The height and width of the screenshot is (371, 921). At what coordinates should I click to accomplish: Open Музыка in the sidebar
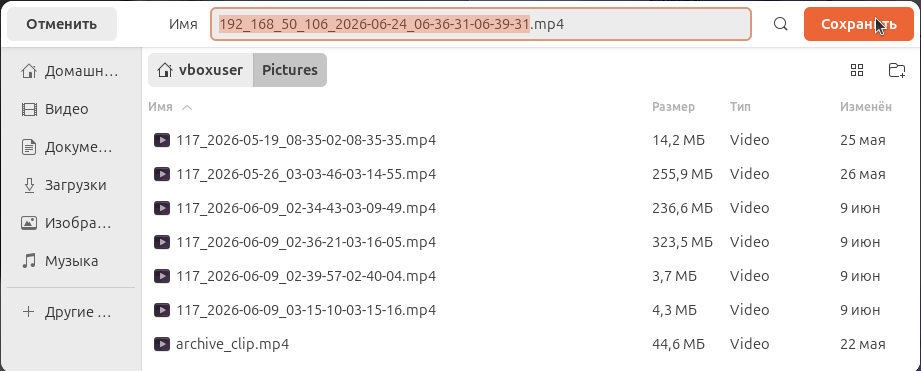[x=70, y=261]
